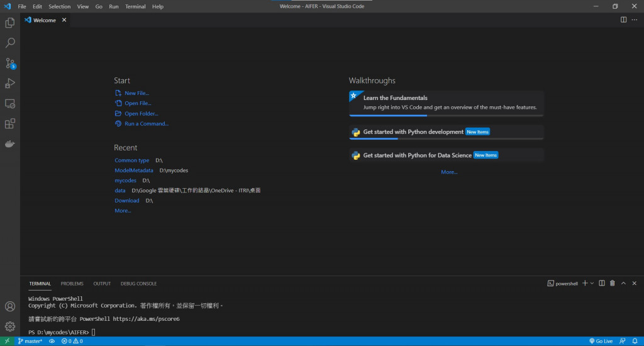Open the Run menu
The width and height of the screenshot is (644, 346).
[114, 6]
